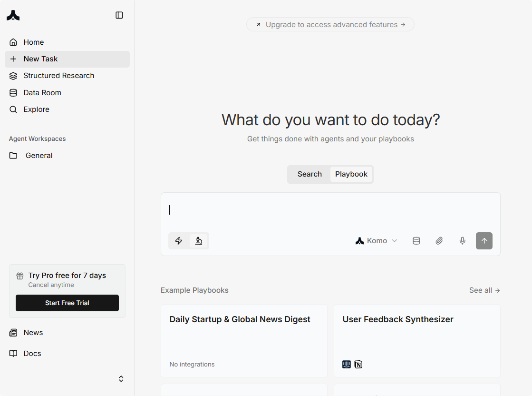Switch to the Playbook tab
Viewport: 532px width, 396px height.
(351, 174)
